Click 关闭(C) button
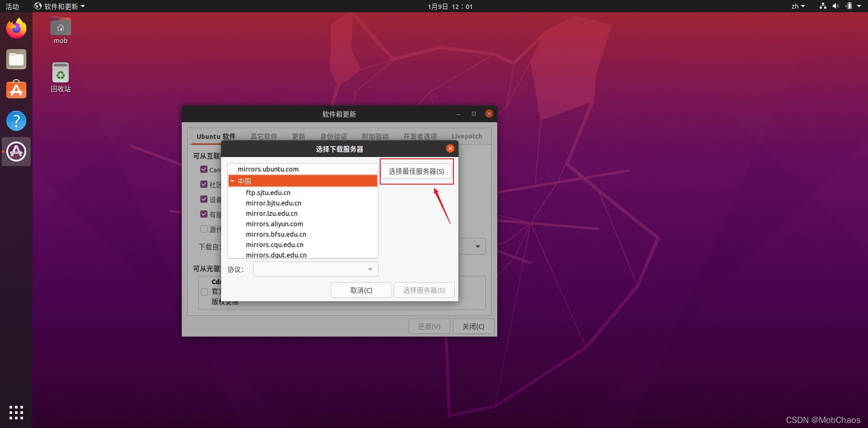 pos(473,326)
